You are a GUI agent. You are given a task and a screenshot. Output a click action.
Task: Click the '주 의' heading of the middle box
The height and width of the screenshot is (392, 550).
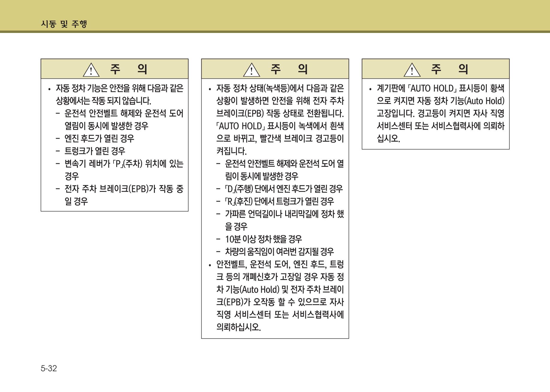coord(289,69)
